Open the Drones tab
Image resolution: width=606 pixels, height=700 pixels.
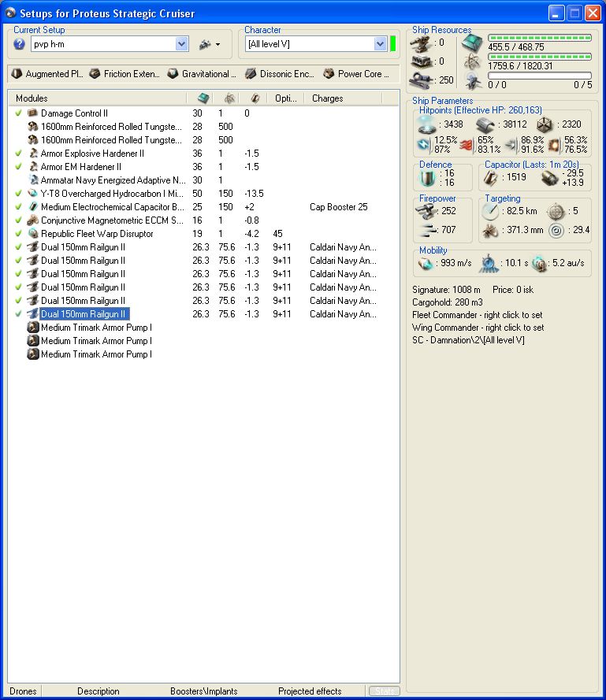point(23,691)
